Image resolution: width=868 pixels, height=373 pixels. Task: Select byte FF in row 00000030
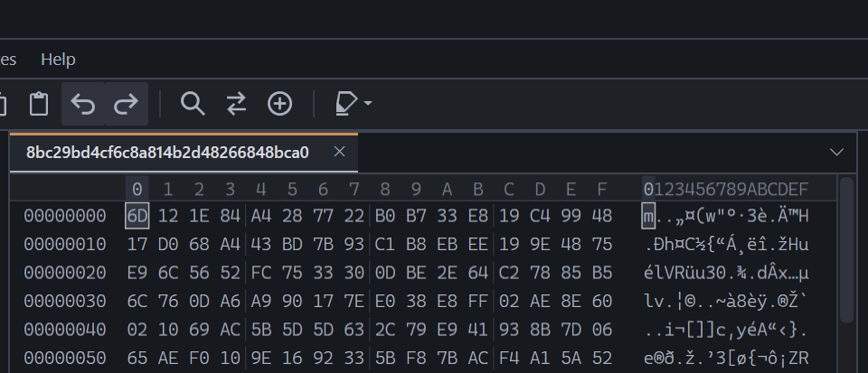(477, 301)
